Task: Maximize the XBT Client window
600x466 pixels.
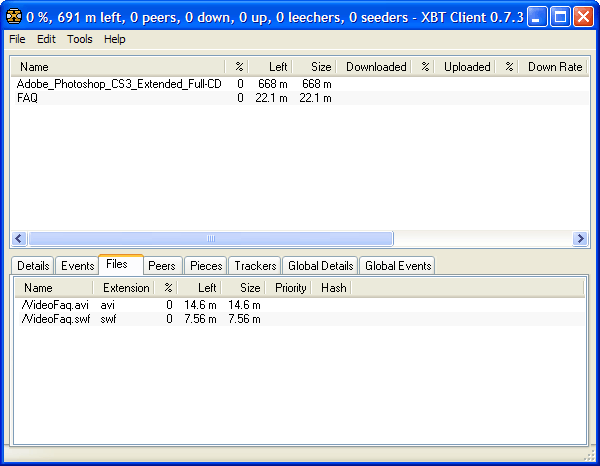Action: 560,17
